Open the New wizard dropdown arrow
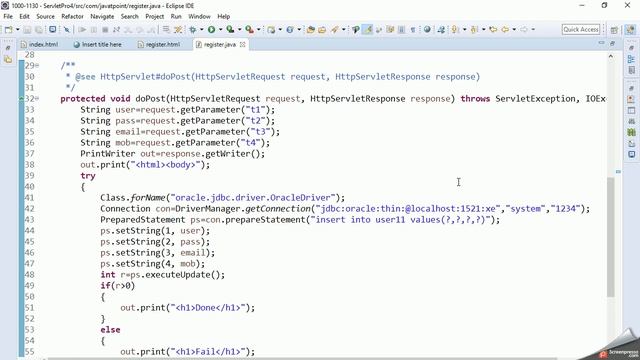Screen dimensions: 640x360 [18, 29]
